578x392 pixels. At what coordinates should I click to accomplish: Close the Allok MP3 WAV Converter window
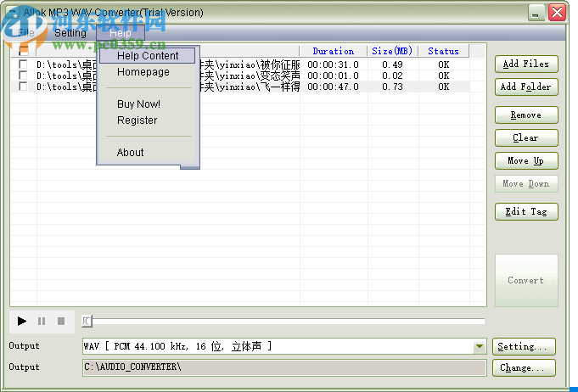(557, 13)
